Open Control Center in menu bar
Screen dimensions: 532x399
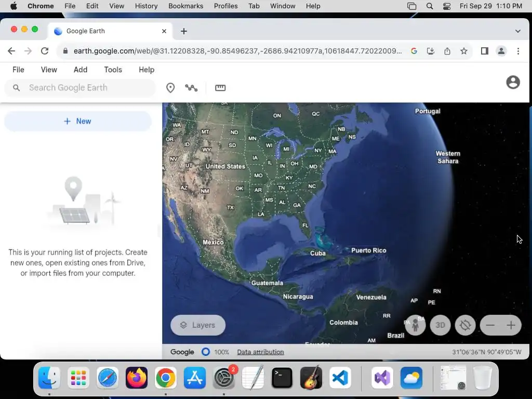[447, 6]
